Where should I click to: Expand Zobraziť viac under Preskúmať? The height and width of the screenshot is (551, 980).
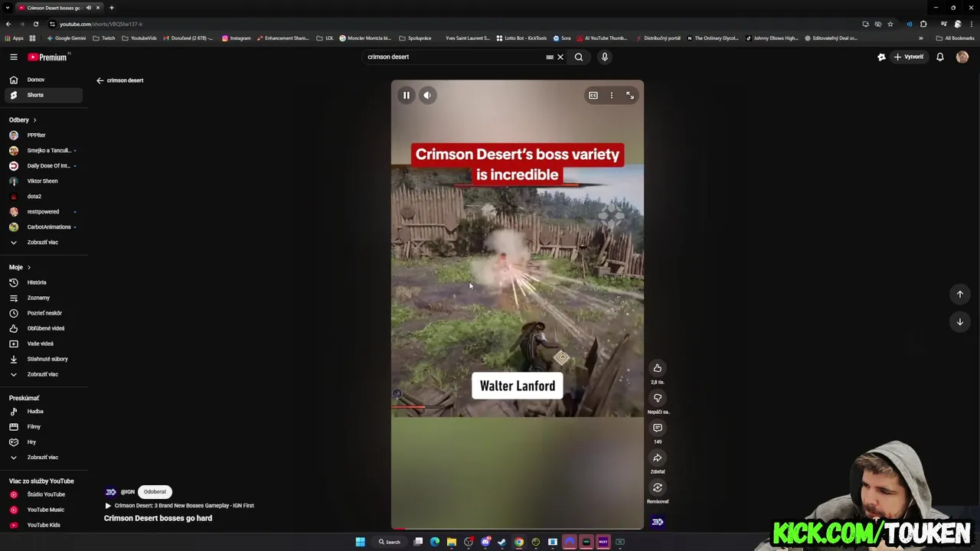point(41,457)
